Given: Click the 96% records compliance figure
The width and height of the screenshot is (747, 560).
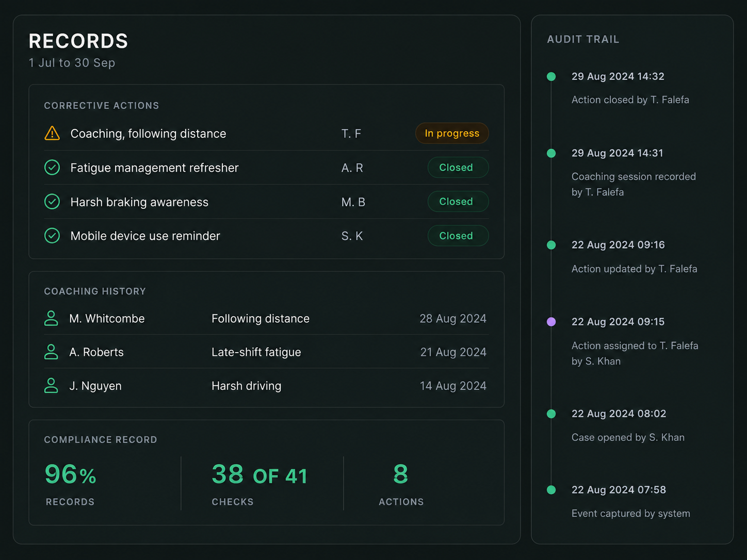Looking at the screenshot, I should [x=71, y=474].
